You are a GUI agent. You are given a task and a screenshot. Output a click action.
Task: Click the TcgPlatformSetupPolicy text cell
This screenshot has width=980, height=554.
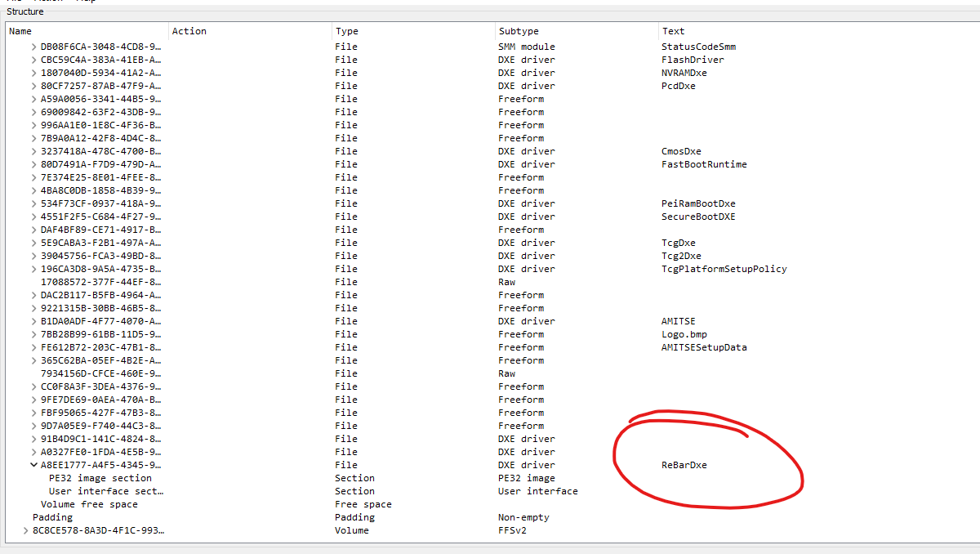[x=724, y=269]
